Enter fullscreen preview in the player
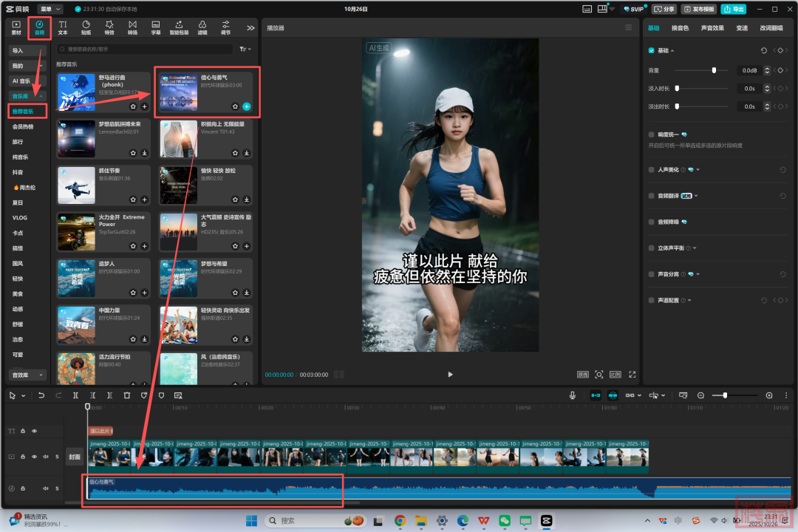798x532 pixels. [x=632, y=375]
